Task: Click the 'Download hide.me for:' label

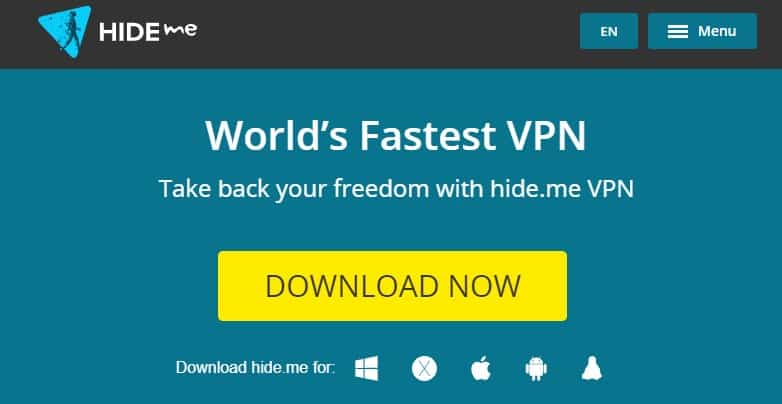Action: point(255,368)
